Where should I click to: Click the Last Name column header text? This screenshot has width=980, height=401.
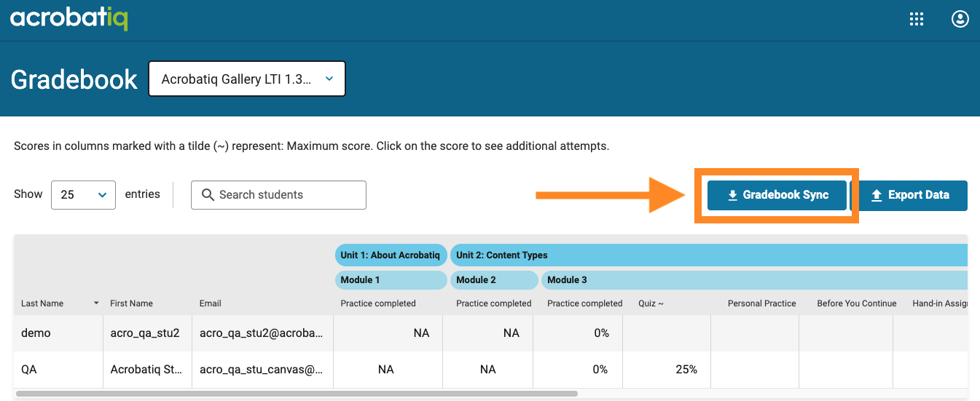42,303
